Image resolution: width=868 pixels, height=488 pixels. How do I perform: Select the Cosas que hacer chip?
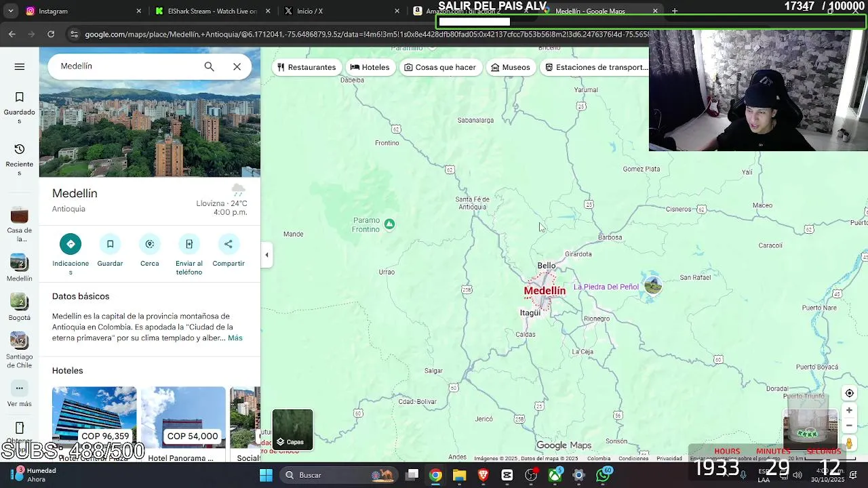click(x=440, y=67)
